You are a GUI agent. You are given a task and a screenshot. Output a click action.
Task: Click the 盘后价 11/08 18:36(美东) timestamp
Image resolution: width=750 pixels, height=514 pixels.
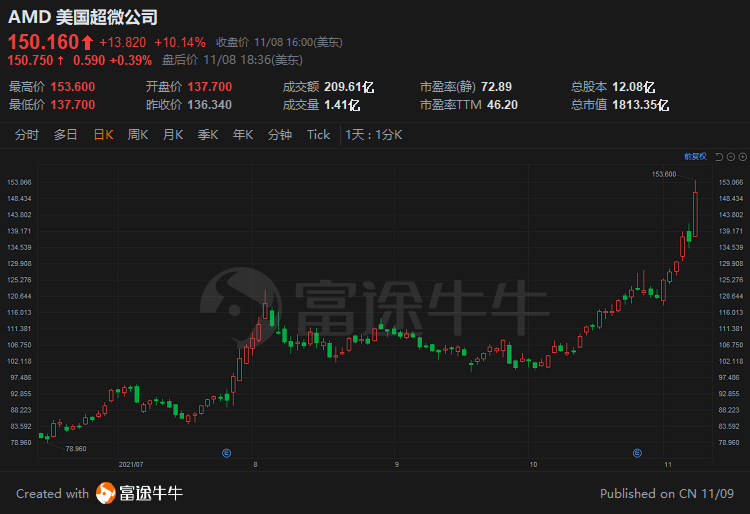tap(232, 60)
